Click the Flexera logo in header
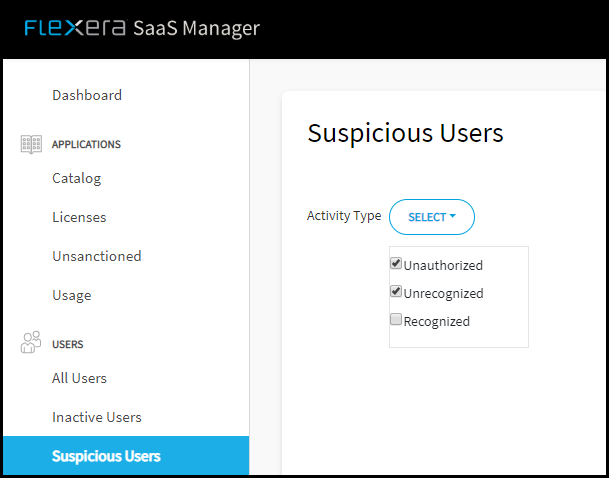The height and width of the screenshot is (478, 609). [75, 28]
